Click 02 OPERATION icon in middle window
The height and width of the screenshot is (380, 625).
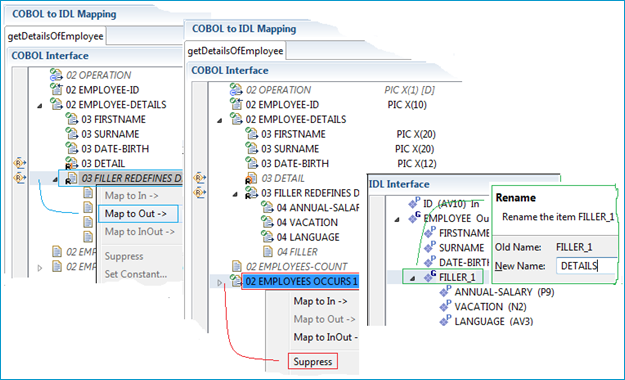(236, 89)
